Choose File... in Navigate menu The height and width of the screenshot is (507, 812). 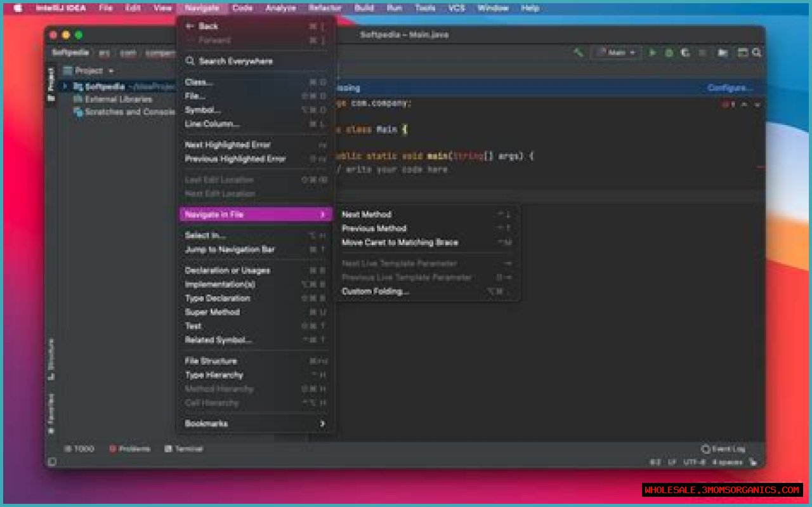(x=256, y=96)
